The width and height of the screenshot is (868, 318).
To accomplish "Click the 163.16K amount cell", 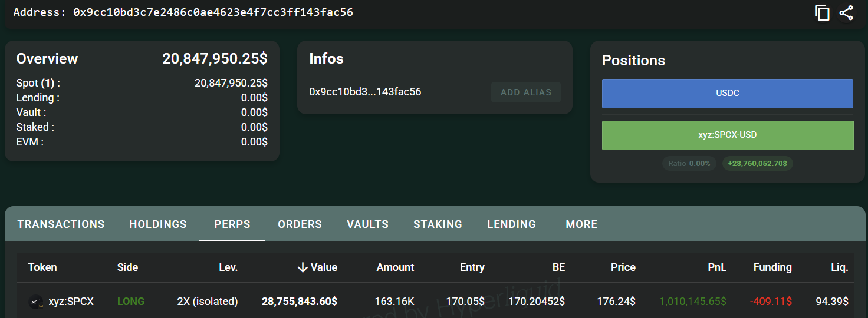I will coord(394,302).
